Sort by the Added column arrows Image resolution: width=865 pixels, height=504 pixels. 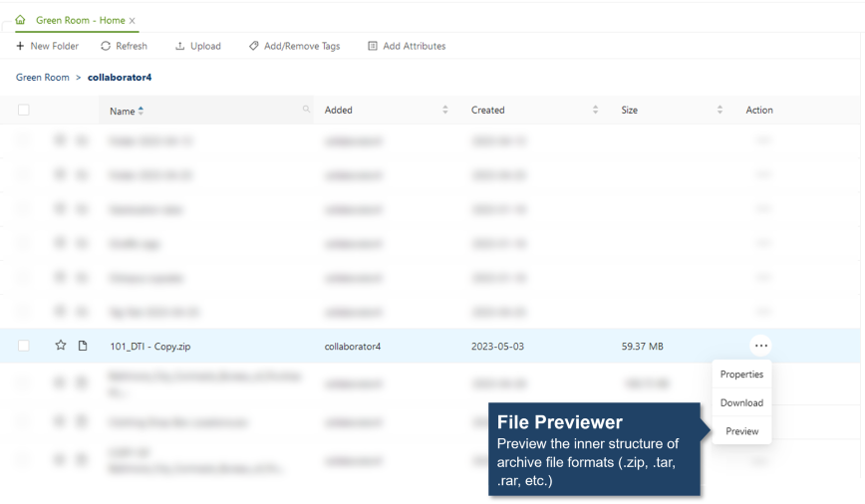point(445,110)
